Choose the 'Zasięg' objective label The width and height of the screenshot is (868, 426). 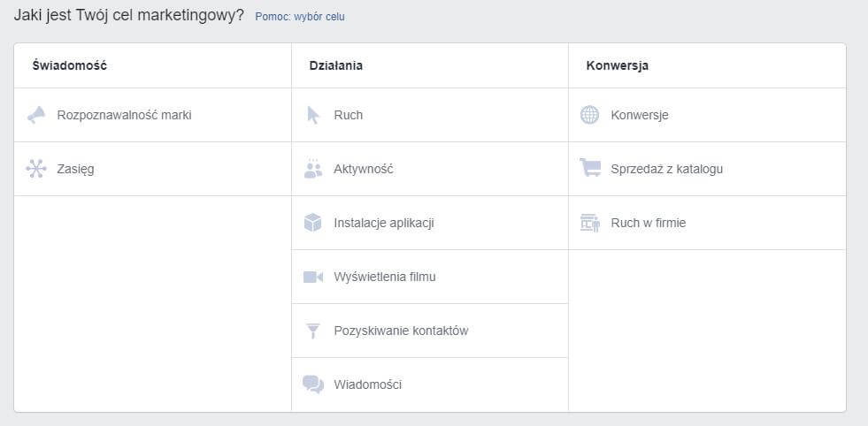[x=75, y=169]
